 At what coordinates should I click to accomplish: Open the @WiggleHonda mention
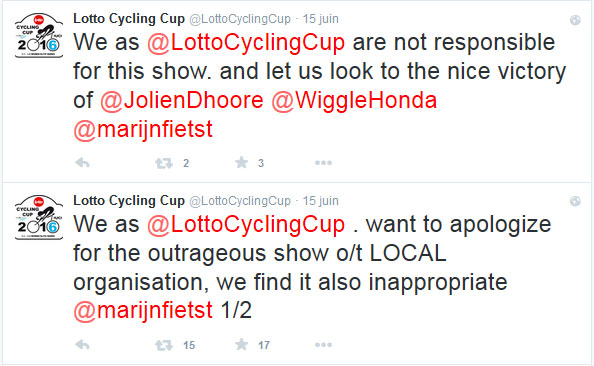(x=354, y=100)
